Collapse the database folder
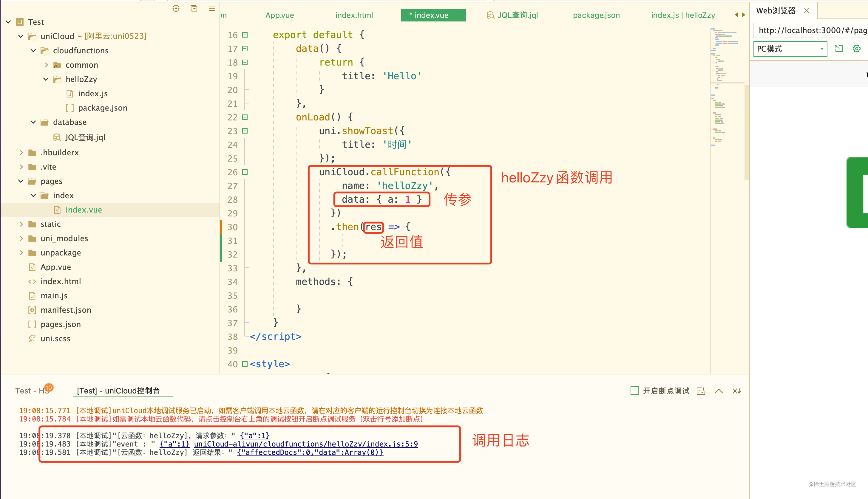This screenshot has height=499, width=868. pyautogui.click(x=33, y=122)
